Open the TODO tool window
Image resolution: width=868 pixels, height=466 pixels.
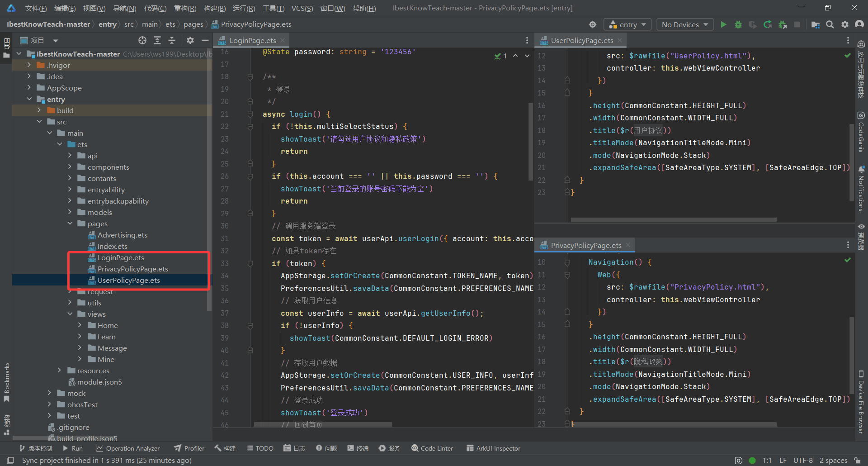click(260, 448)
